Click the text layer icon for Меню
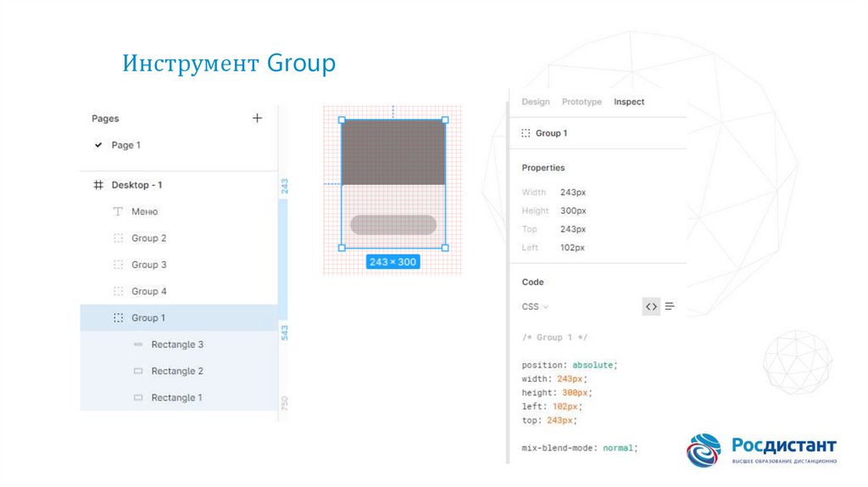Image resolution: width=868 pixels, height=487 pixels. click(118, 211)
